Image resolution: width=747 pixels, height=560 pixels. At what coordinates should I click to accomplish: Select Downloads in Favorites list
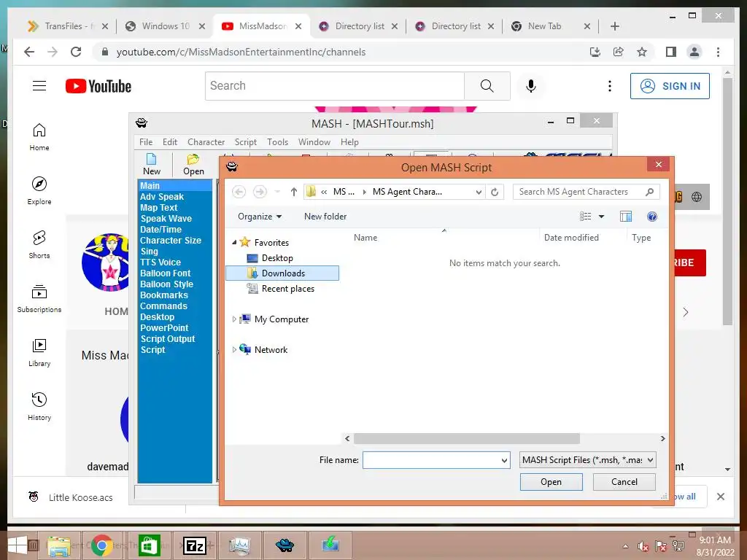point(282,273)
